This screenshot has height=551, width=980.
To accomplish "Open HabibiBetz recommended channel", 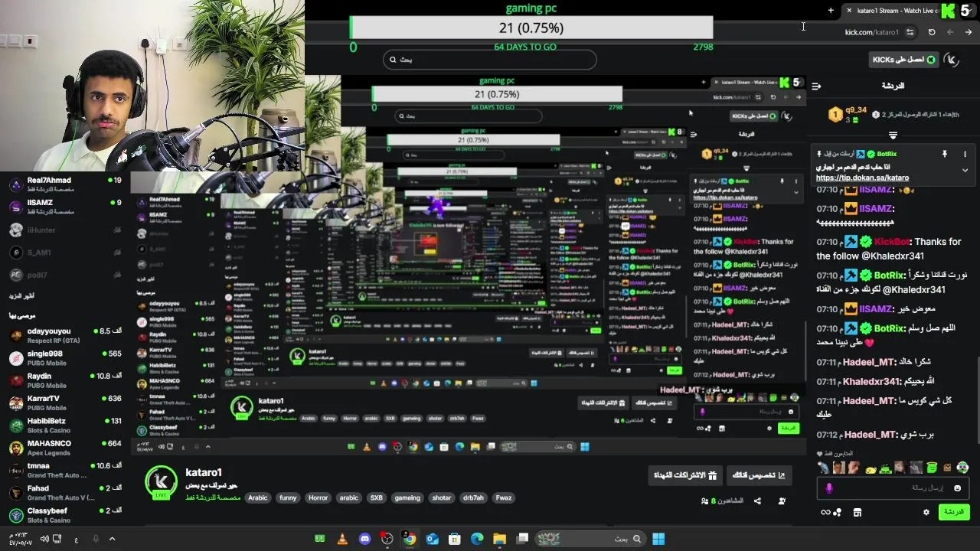I will click(x=65, y=425).
